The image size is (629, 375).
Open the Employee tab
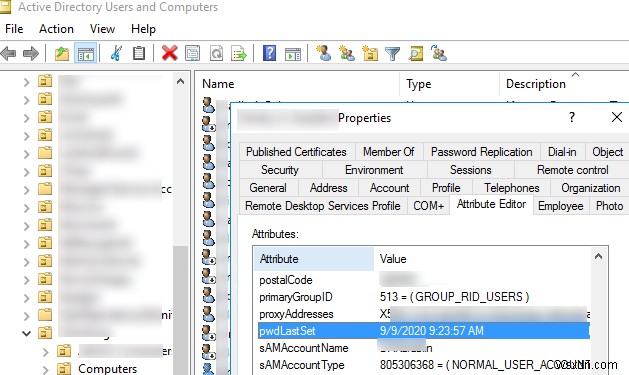[x=561, y=206]
